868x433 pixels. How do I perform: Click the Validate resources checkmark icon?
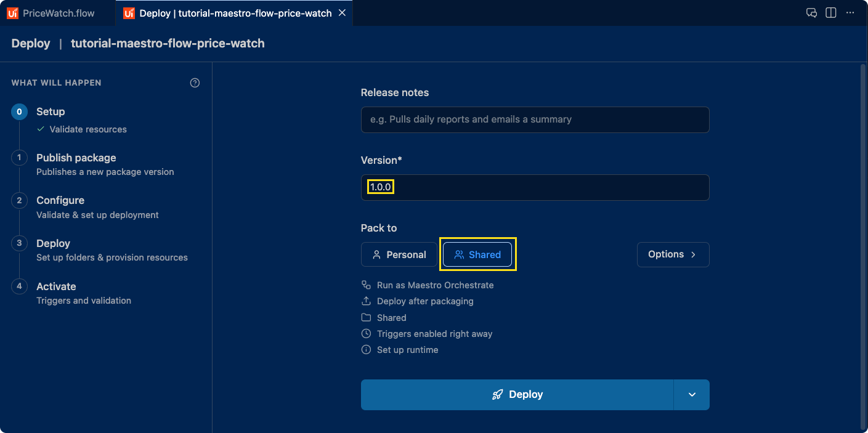coord(41,129)
